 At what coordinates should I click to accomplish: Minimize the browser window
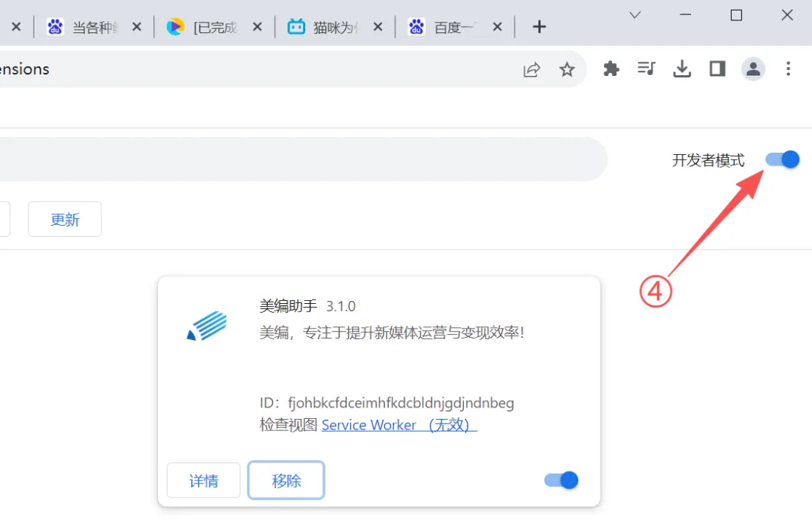685,15
